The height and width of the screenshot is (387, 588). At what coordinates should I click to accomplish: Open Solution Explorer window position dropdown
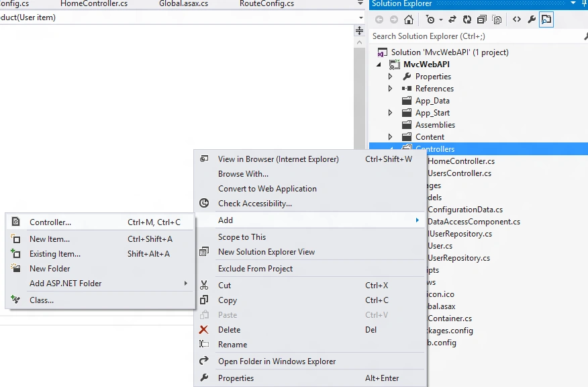[573, 3]
